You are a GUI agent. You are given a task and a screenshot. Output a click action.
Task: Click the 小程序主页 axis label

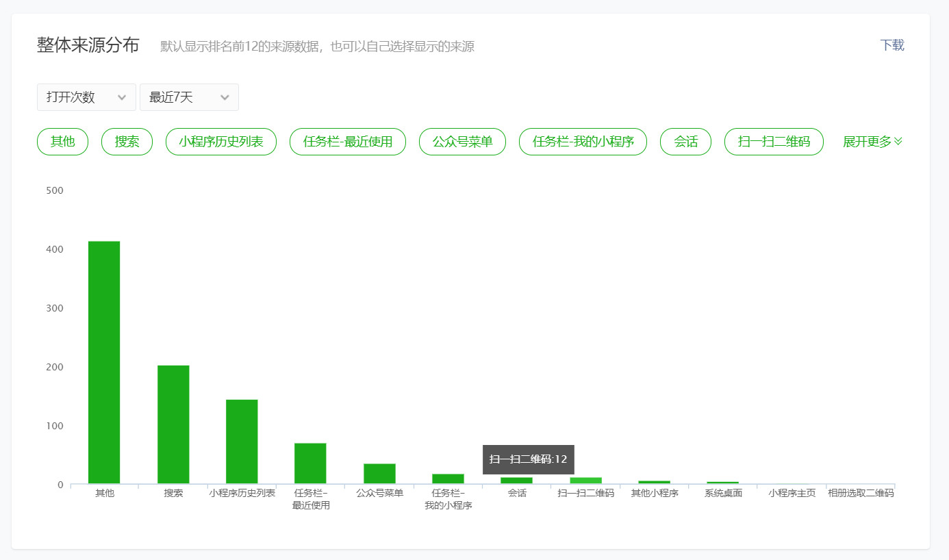792,493
